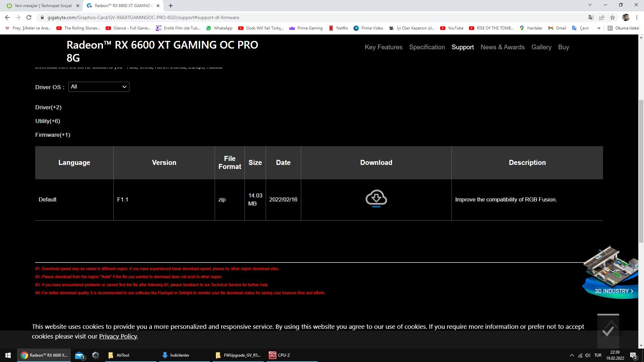Screen dimensions: 644x362
Task: Accept cookies with the checkmark button
Action: [608, 331]
